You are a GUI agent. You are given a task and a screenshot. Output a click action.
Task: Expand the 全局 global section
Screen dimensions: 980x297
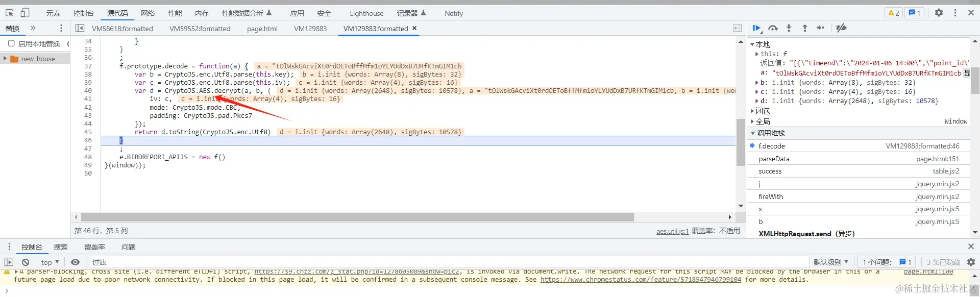[x=752, y=121]
